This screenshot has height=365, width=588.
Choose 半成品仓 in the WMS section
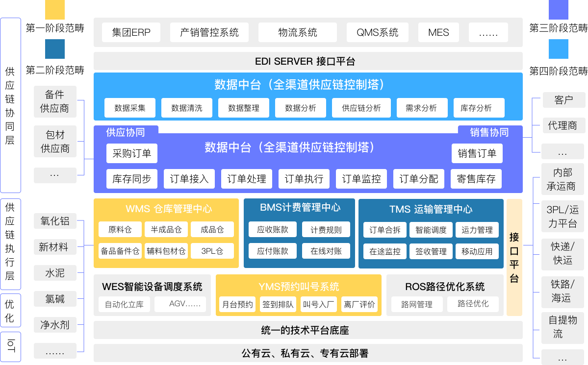(x=166, y=230)
